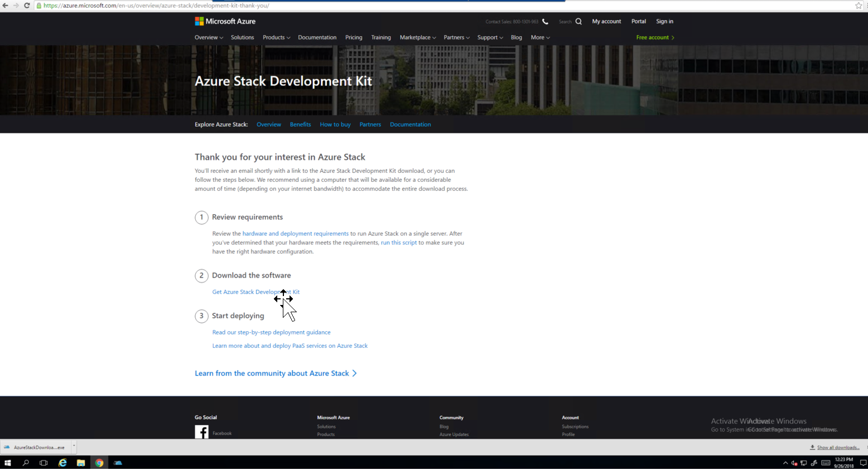Open the Marketplace dropdown menu
868x470 pixels.
pyautogui.click(x=417, y=37)
